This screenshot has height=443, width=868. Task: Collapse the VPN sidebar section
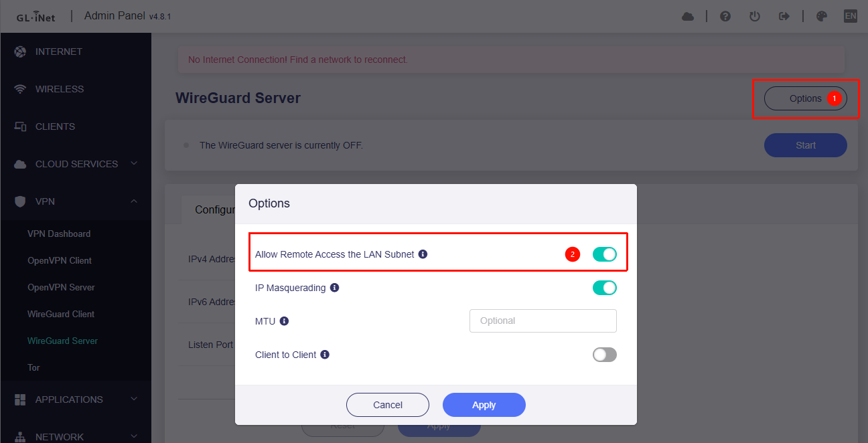coord(76,201)
